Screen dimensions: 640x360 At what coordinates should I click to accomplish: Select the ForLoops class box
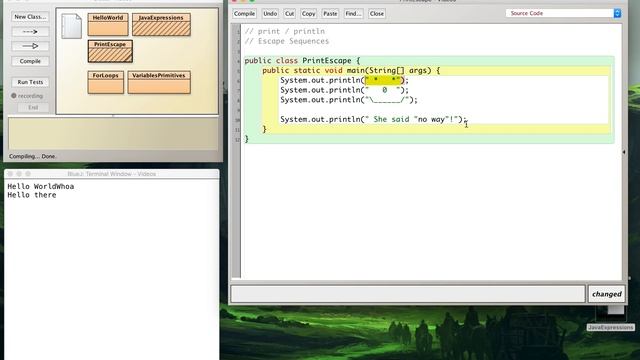106,82
